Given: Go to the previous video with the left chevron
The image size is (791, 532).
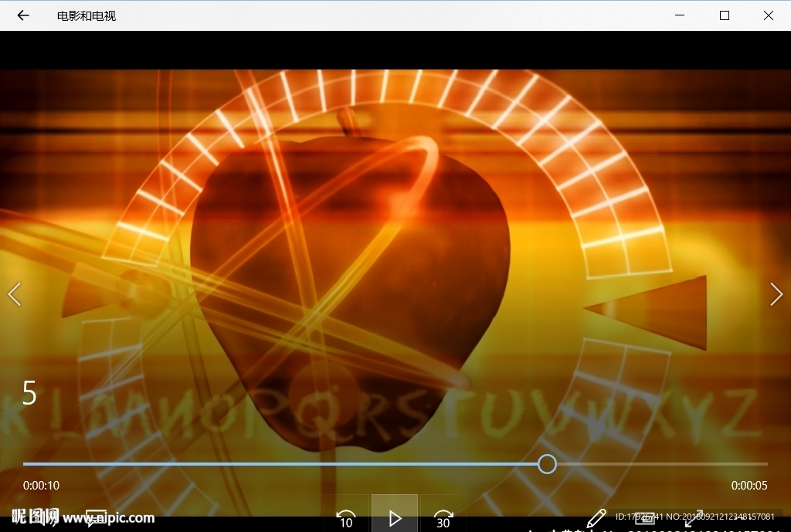Looking at the screenshot, I should tap(15, 294).
